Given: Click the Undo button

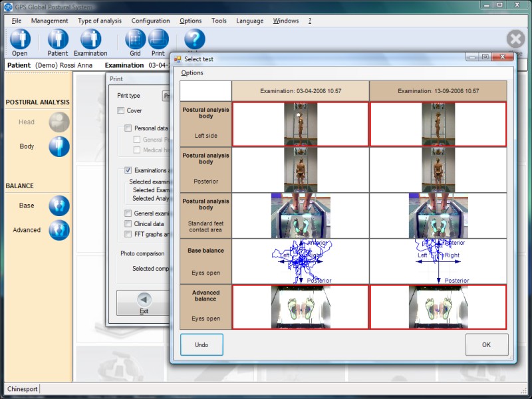Looking at the screenshot, I should [201, 344].
